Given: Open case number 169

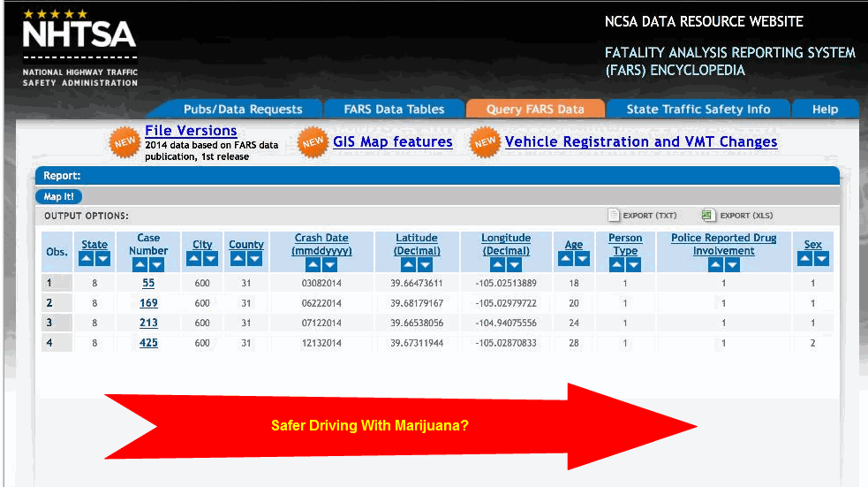Looking at the screenshot, I should (148, 303).
